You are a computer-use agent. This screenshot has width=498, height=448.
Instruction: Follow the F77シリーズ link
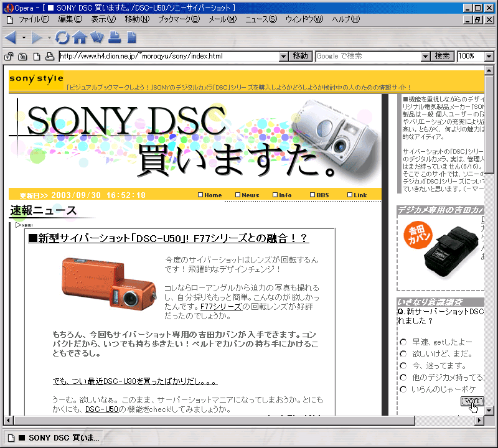pos(222,307)
